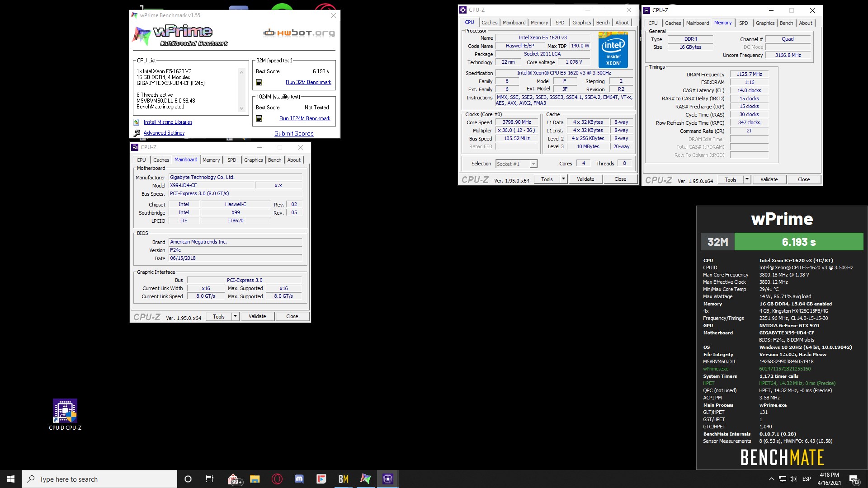The image size is (868, 488).
Task: Click the Specification field in CPU-Z CPU tab
Action: tap(564, 73)
